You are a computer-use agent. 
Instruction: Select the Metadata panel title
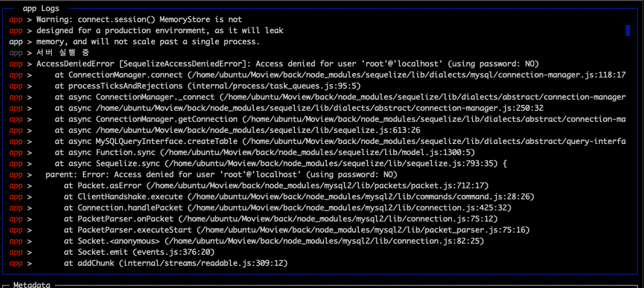32,285
